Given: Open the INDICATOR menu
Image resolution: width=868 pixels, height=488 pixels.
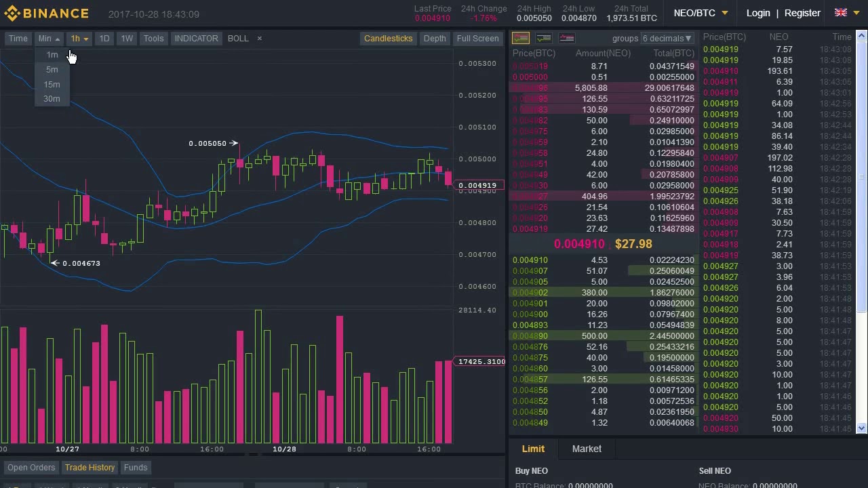Looking at the screenshot, I should [196, 39].
